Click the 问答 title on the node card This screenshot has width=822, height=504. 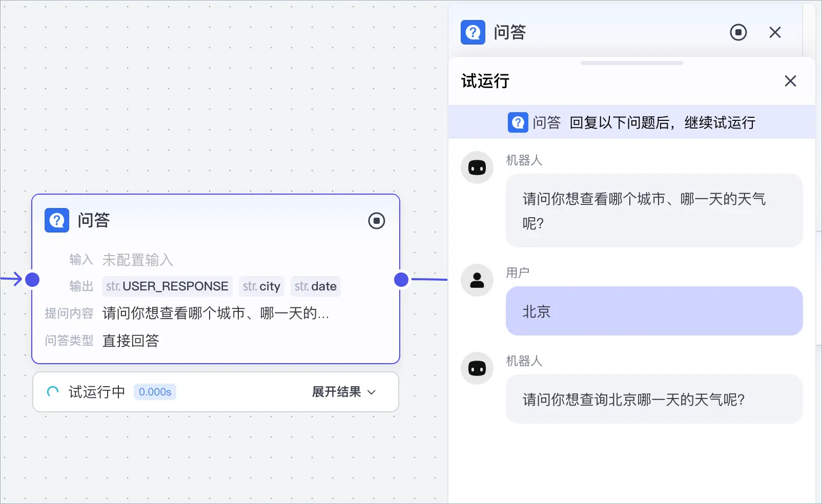94,220
